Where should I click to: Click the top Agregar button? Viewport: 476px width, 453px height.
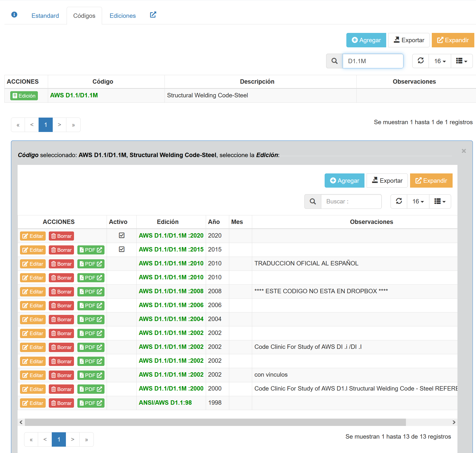tap(366, 40)
